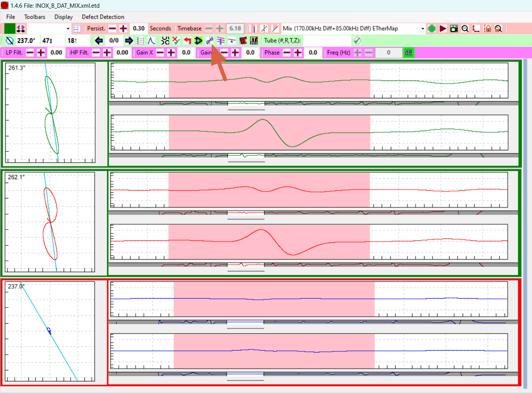Click the 0/0 counter text
The image size is (532, 393).
tap(114, 40)
